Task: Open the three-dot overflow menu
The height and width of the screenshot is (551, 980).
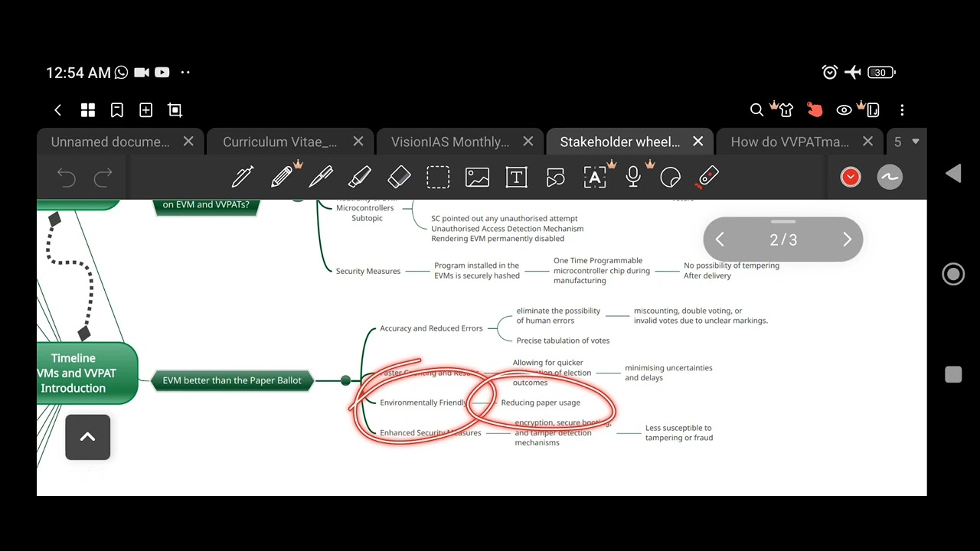Action: (902, 110)
